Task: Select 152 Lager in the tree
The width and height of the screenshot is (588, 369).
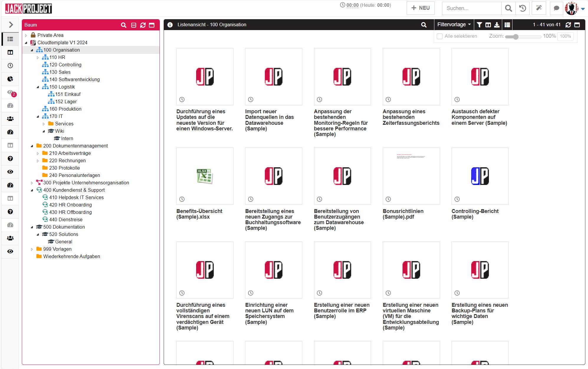Action: point(66,101)
